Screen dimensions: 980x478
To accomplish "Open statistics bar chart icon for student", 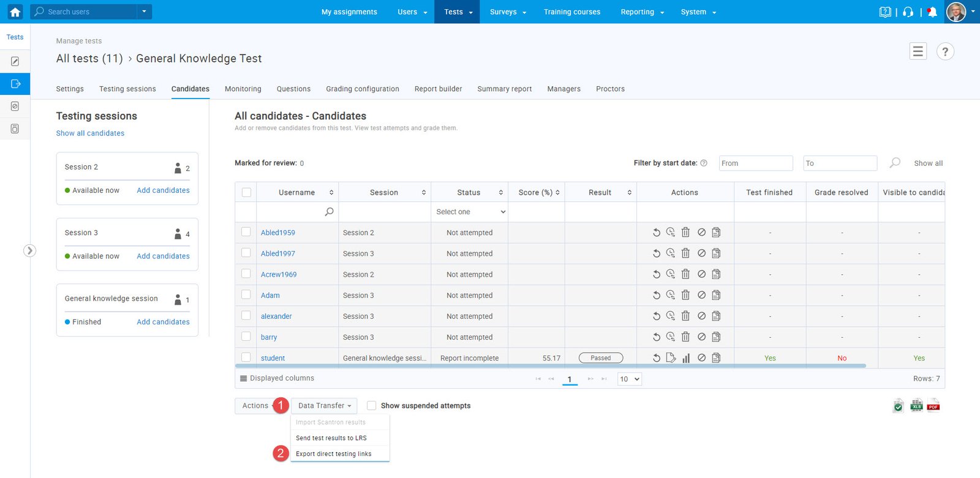I will click(x=686, y=358).
